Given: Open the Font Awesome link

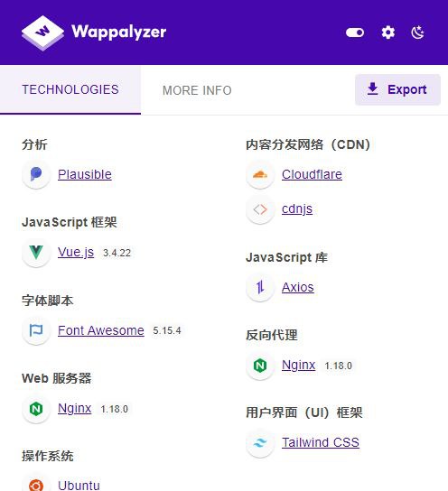Looking at the screenshot, I should coord(101,330).
